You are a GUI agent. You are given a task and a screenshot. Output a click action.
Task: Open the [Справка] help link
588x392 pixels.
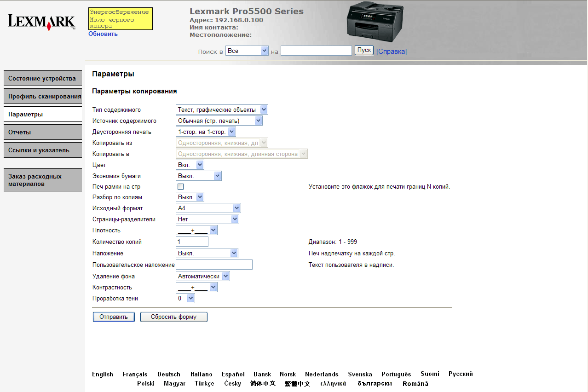[392, 52]
